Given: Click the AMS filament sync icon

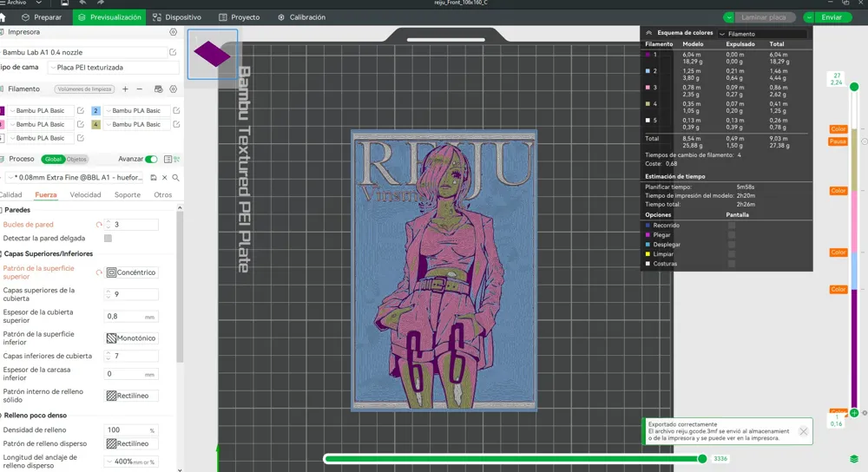Looking at the screenshot, I should pyautogui.click(x=158, y=89).
